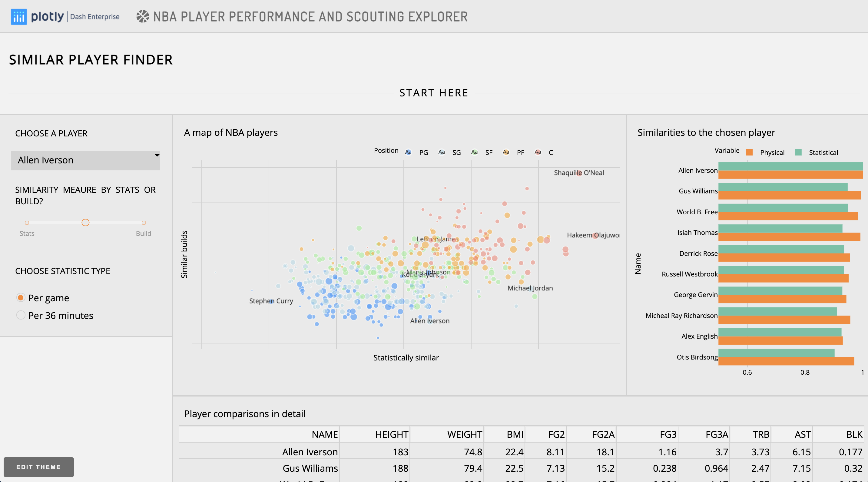Image resolution: width=868 pixels, height=482 pixels.
Task: Toggle SG position legend marker
Action: (x=441, y=152)
